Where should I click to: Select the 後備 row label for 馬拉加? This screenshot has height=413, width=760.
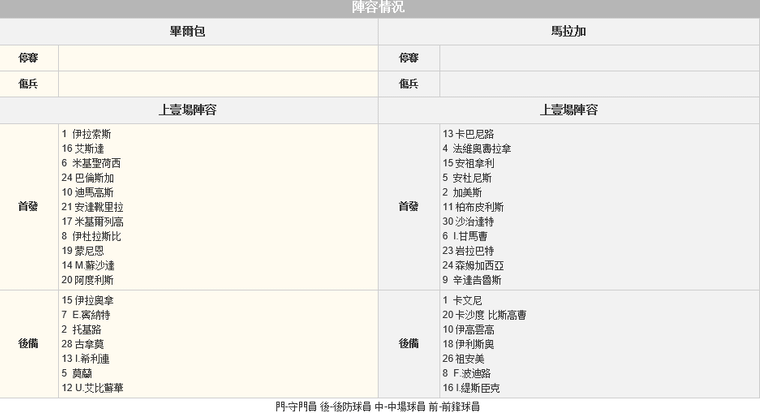pos(409,344)
